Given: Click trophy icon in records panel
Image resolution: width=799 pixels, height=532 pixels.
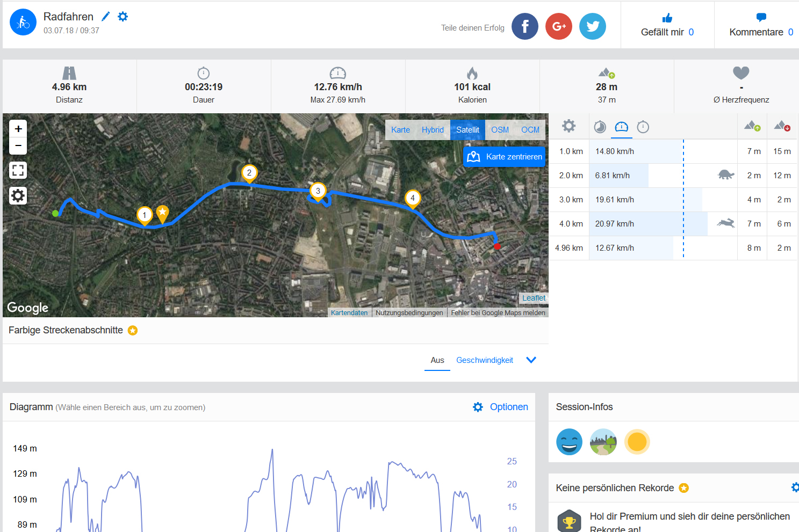Looking at the screenshot, I should coord(569,521).
